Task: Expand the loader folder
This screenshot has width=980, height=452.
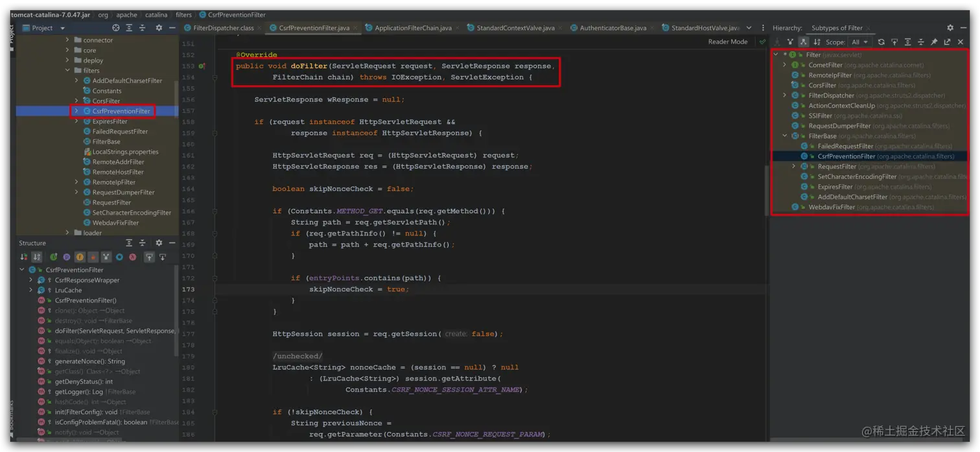Action: pyautogui.click(x=67, y=233)
